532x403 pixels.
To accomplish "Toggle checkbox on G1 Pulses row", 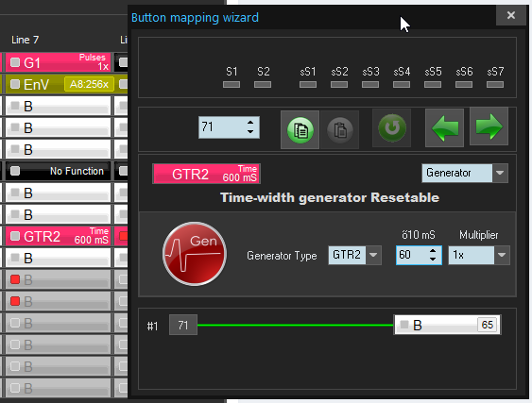I will point(15,62).
